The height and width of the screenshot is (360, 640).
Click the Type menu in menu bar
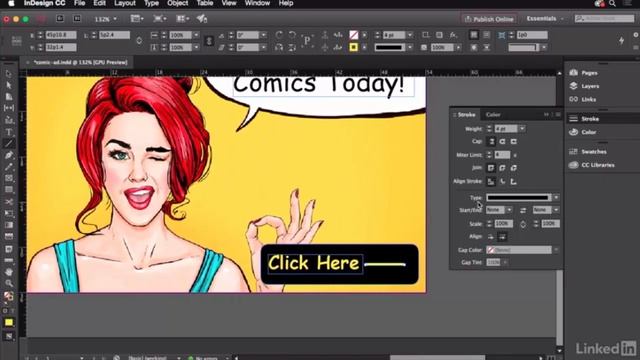pos(151,3)
